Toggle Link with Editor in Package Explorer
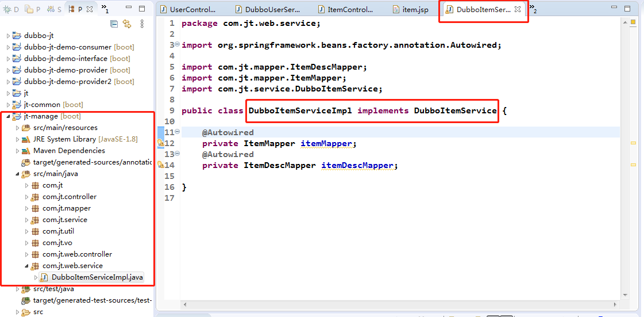This screenshot has height=317, width=644. click(x=127, y=24)
